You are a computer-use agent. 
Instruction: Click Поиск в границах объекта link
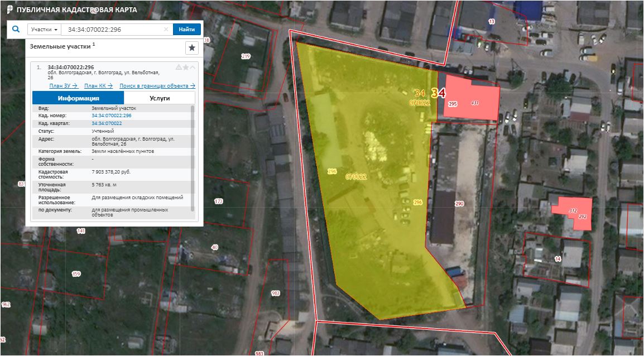click(157, 86)
